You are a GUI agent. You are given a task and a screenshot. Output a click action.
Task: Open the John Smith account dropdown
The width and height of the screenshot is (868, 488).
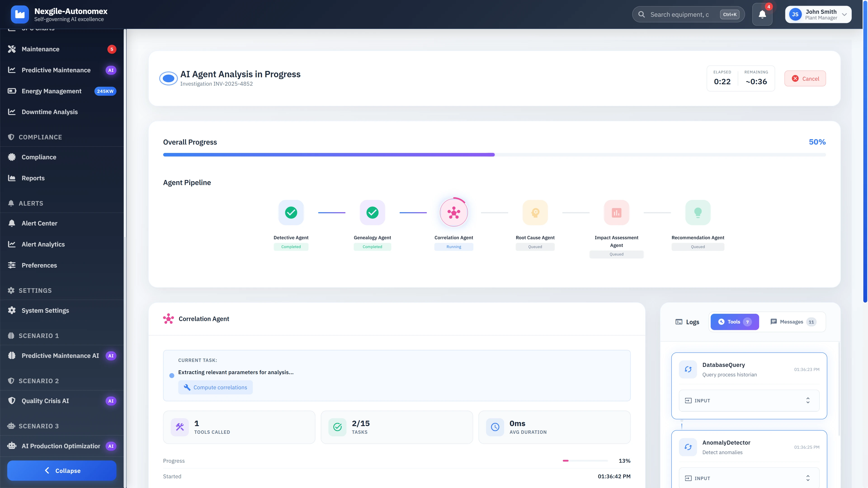[818, 14]
